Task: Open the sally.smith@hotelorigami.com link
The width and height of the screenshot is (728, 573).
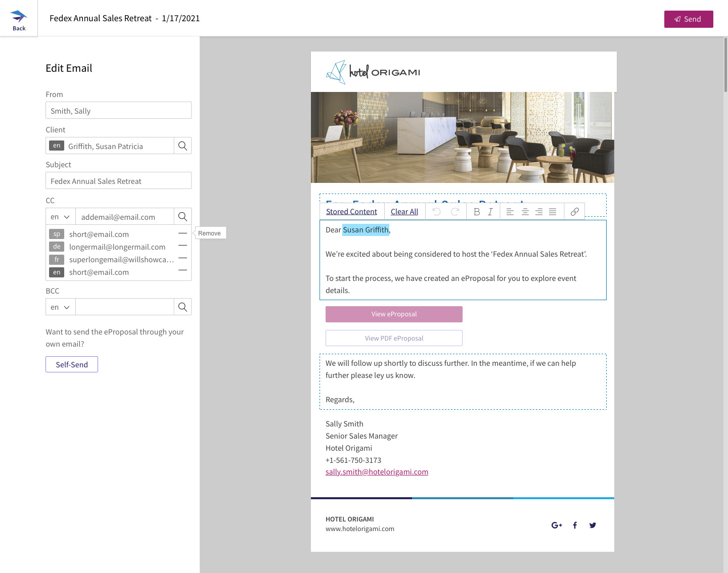Action: [377, 472]
